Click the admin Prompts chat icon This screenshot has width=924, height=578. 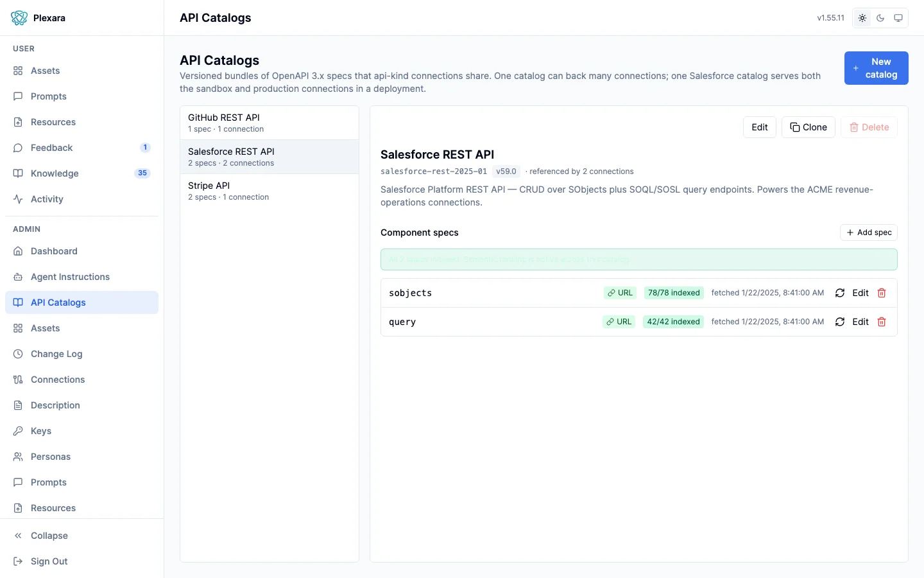[x=18, y=482]
